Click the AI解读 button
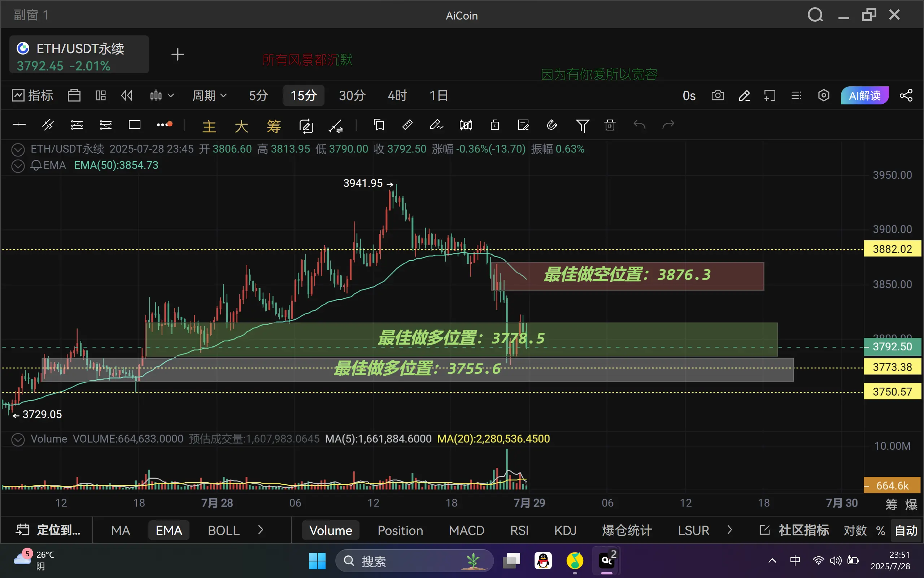The image size is (924, 578). [864, 95]
